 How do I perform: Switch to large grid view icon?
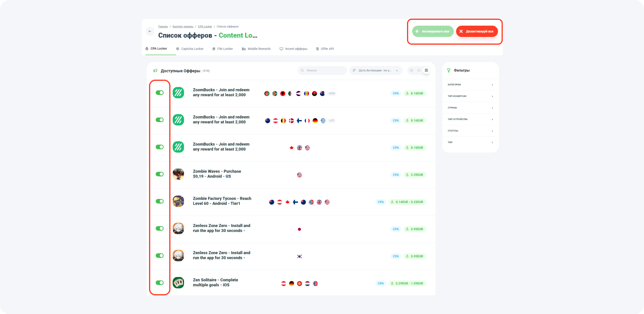[411, 70]
